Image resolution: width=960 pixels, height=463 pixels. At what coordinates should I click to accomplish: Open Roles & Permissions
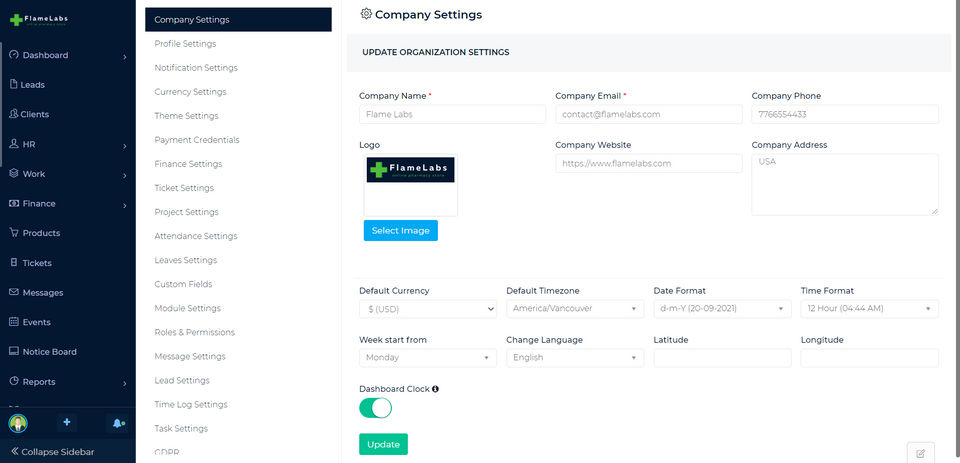click(x=195, y=332)
